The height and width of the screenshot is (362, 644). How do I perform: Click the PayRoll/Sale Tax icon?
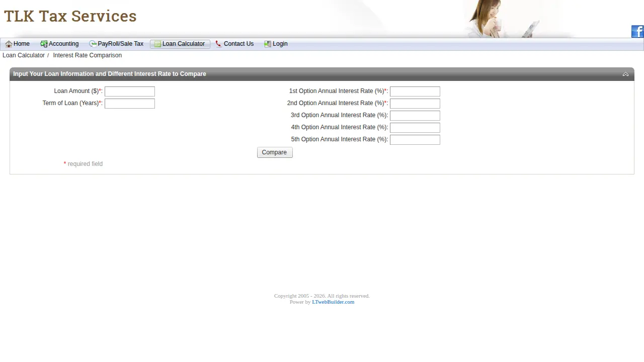click(x=93, y=44)
